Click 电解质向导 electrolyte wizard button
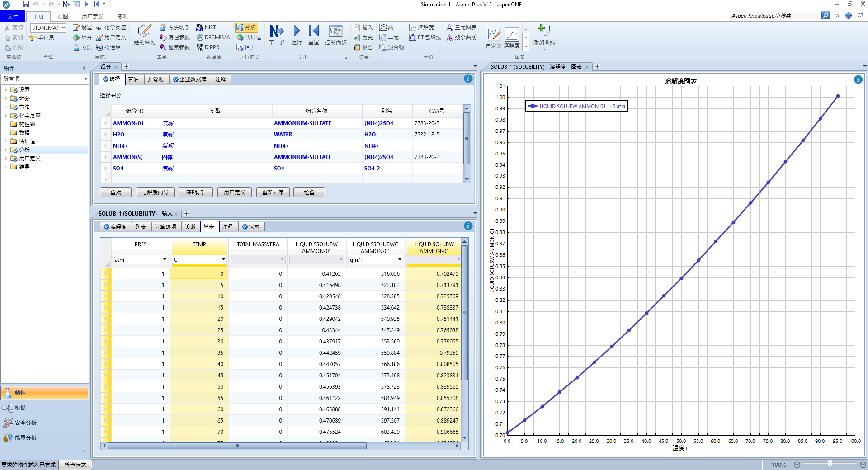The image size is (868, 470). coord(155,193)
